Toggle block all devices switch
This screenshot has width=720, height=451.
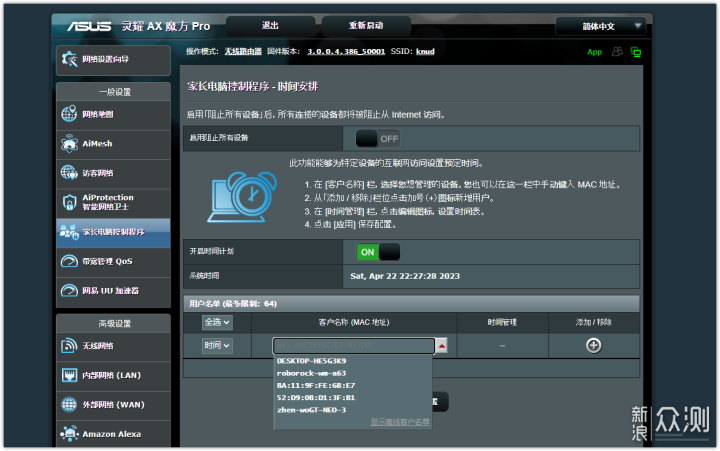pos(377,139)
